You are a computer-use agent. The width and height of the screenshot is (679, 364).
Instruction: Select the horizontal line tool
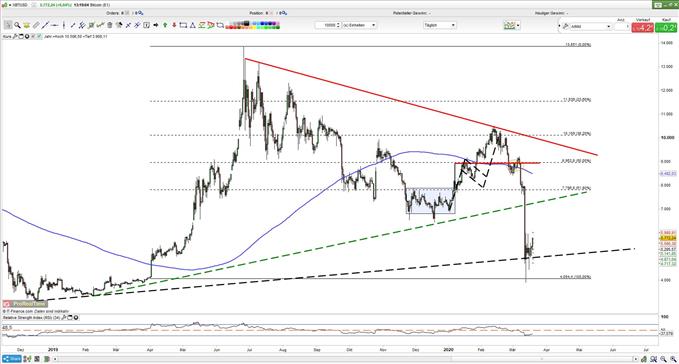54,25
